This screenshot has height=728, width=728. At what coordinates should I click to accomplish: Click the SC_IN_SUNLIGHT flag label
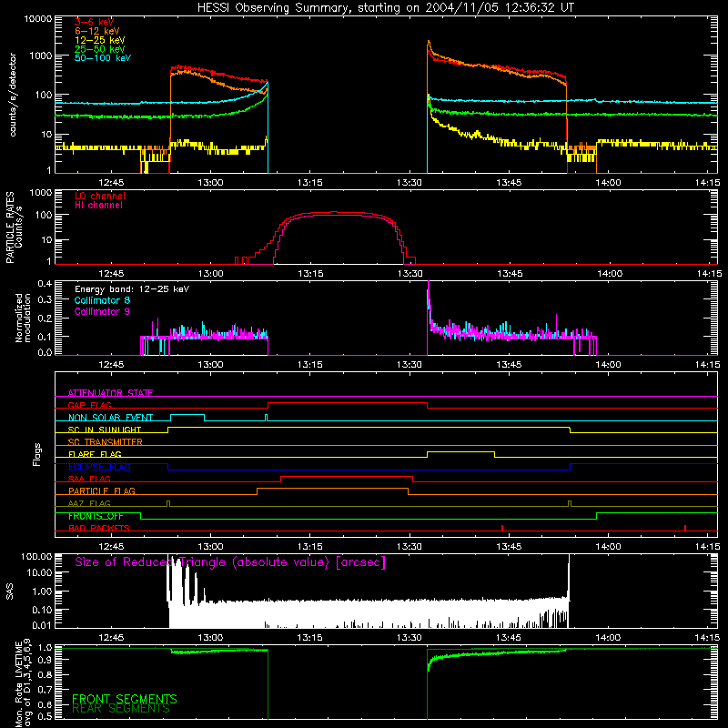105,430
